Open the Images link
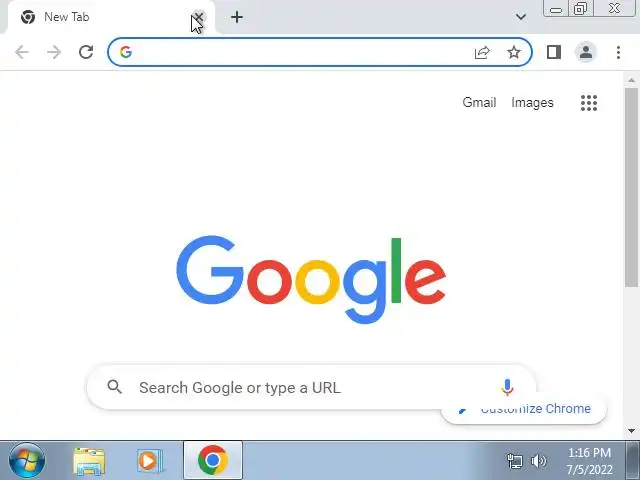Viewport: 640px width, 480px height. pyautogui.click(x=532, y=102)
